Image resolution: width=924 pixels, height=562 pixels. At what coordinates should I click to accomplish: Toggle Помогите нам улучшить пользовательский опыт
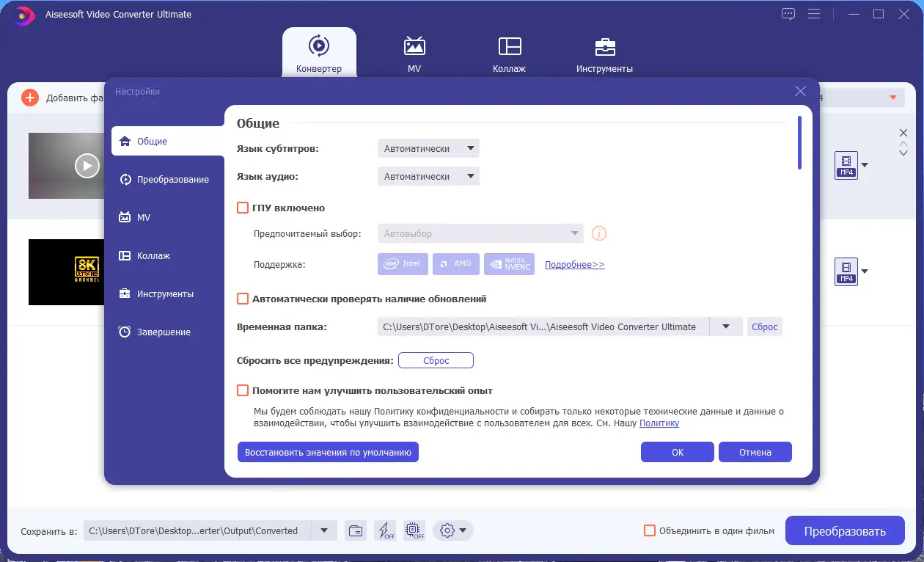tap(243, 390)
